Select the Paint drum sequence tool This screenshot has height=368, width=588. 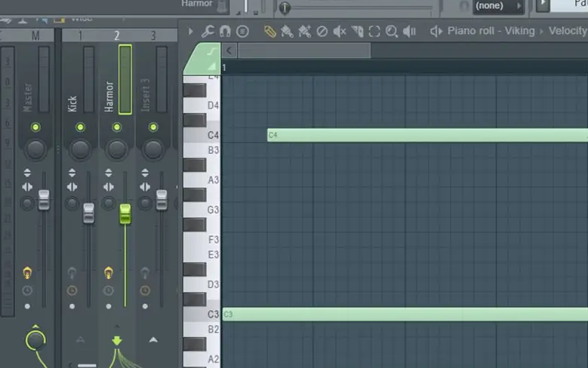click(x=304, y=32)
